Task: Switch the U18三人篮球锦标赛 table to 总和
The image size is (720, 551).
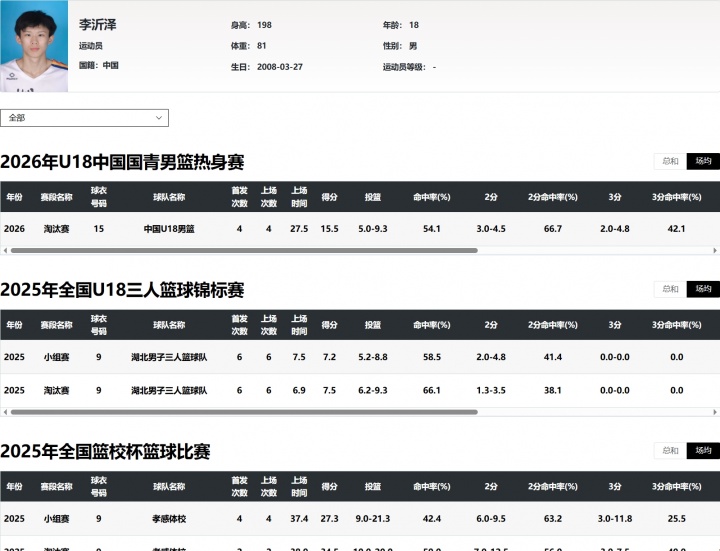Action: [x=669, y=289]
